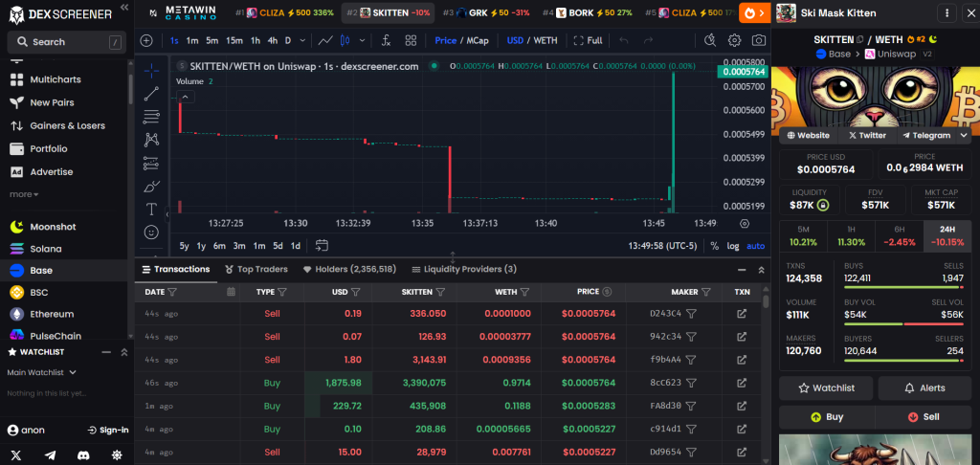Viewport: 980px width, 465px height.
Task: Expand the more menu in sidebar
Action: coord(24,194)
